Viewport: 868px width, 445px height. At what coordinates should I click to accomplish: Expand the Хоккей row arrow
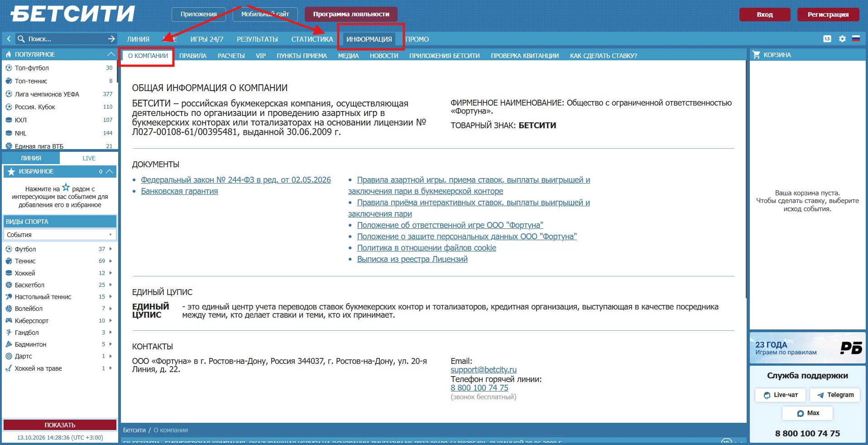click(110, 273)
